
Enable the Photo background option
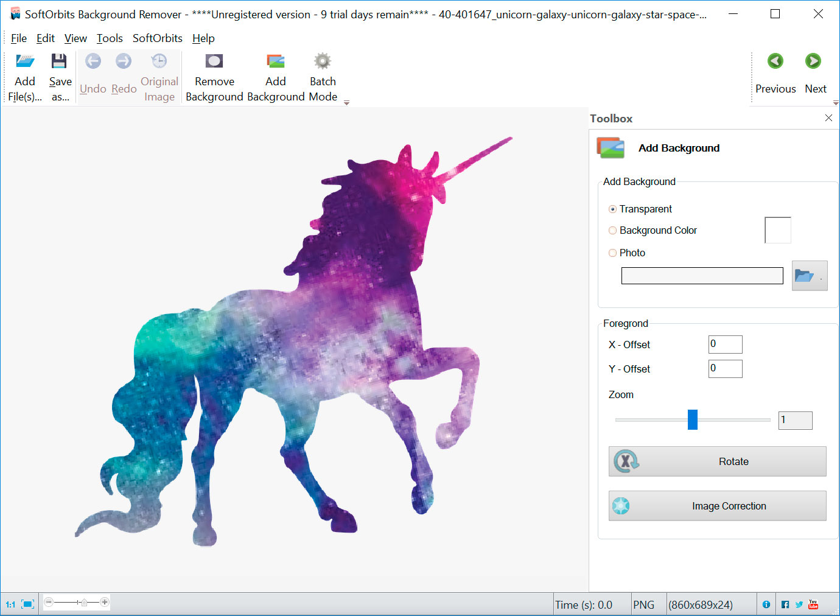(x=612, y=253)
